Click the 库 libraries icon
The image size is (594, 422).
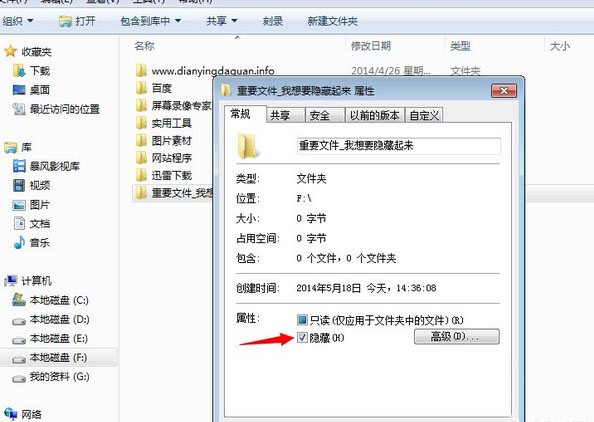[11, 147]
